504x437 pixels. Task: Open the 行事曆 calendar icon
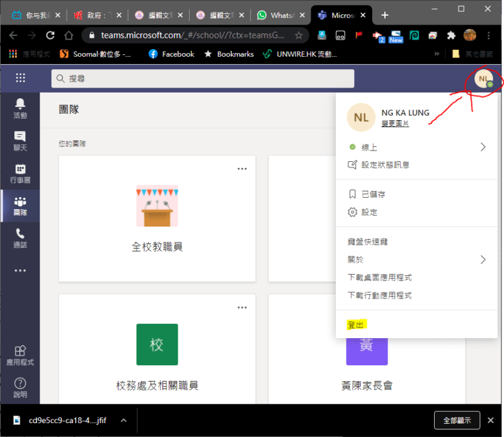pyautogui.click(x=20, y=173)
